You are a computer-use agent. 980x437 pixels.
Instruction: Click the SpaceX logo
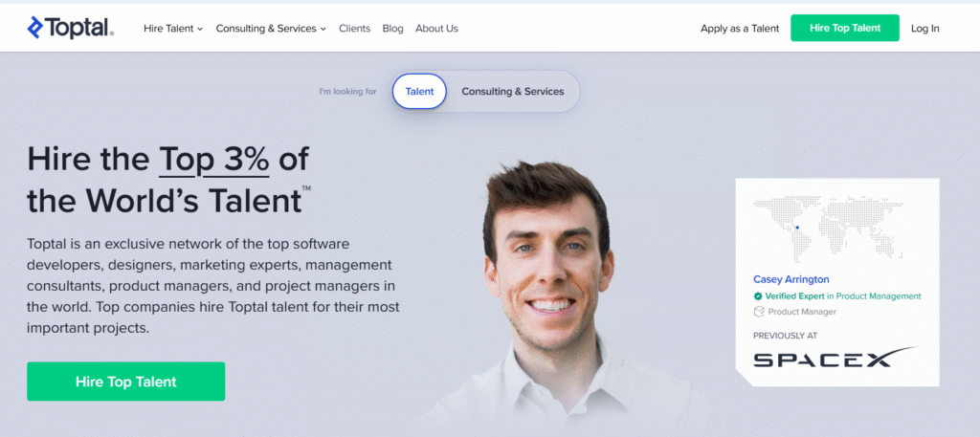tap(835, 358)
